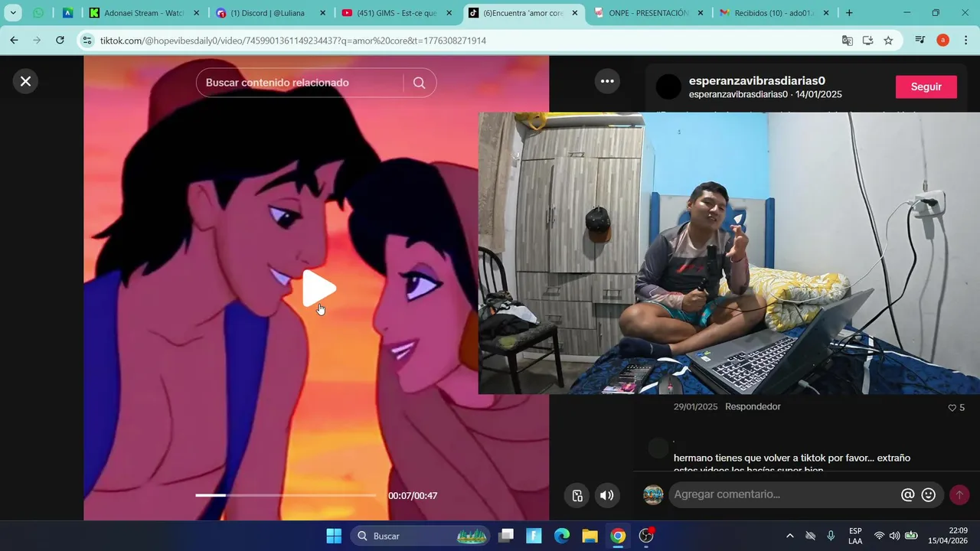Follow the creator with Seguir button
The width and height of the screenshot is (980, 551).
[926, 86]
